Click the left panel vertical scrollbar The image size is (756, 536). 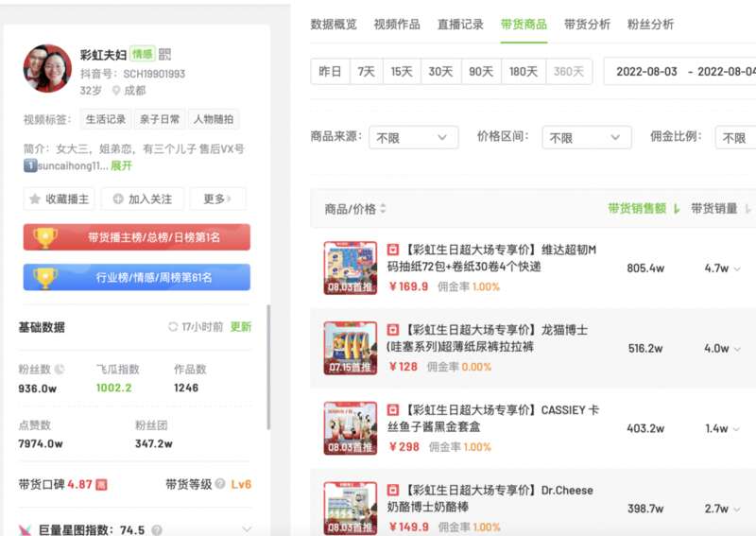[268, 367]
